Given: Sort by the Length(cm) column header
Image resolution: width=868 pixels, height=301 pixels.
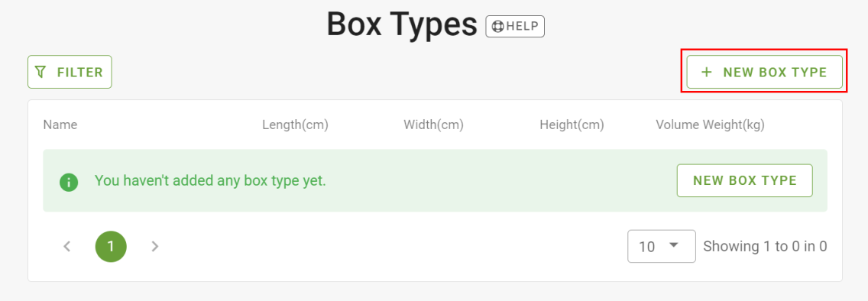Looking at the screenshot, I should [x=296, y=125].
